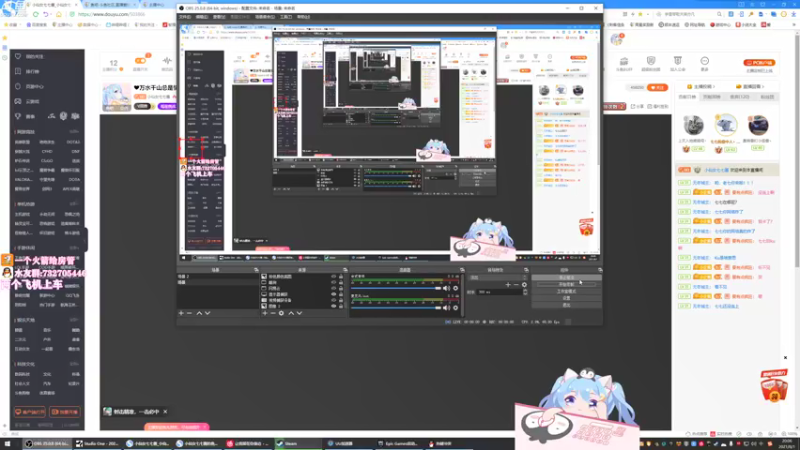
Task: Move scene down in the OBS scenes panel
Action: 207,313
